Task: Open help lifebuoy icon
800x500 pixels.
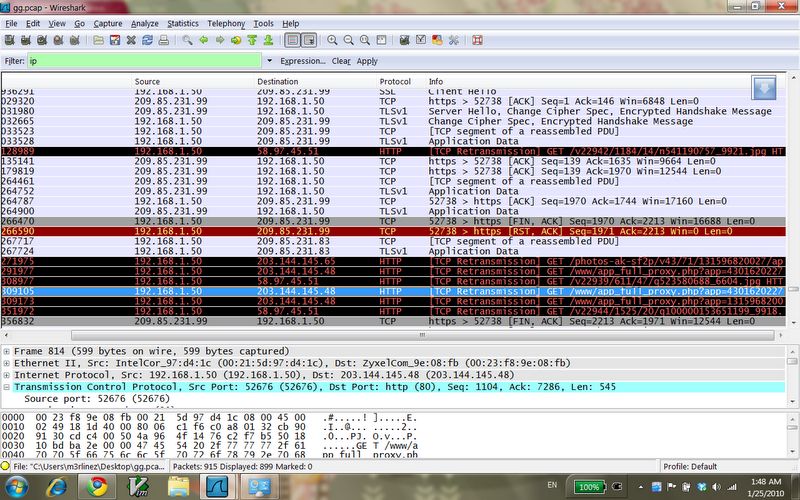Action: click(478, 40)
